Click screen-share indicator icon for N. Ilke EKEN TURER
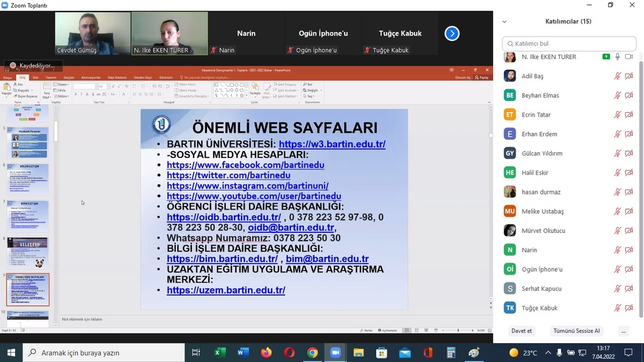Viewport: 644px width, 362px height. coord(606,57)
